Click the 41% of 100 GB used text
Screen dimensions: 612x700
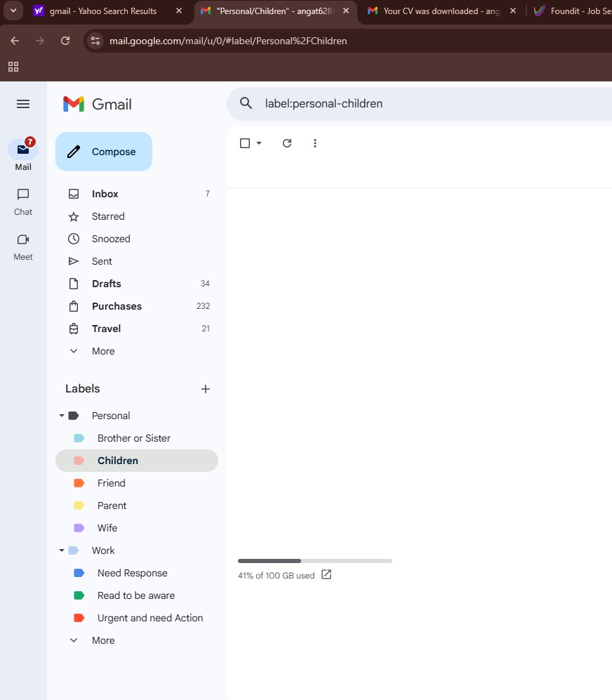tap(277, 576)
